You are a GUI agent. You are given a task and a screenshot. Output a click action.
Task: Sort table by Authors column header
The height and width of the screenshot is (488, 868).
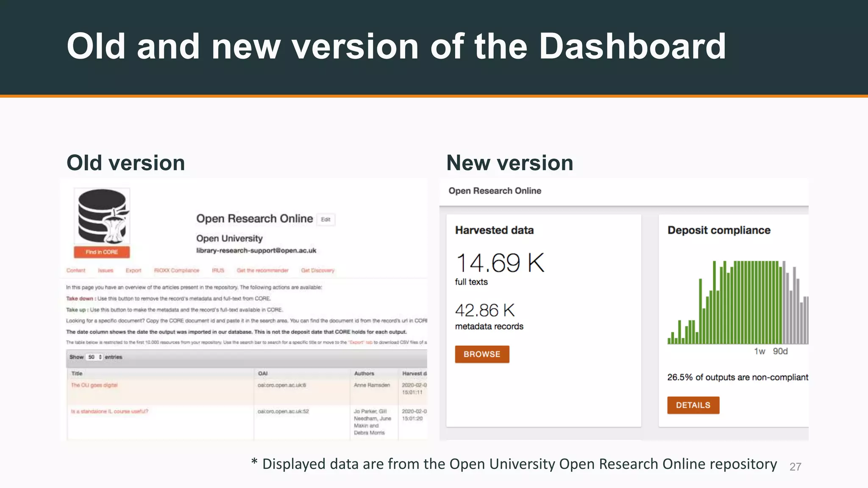point(364,373)
